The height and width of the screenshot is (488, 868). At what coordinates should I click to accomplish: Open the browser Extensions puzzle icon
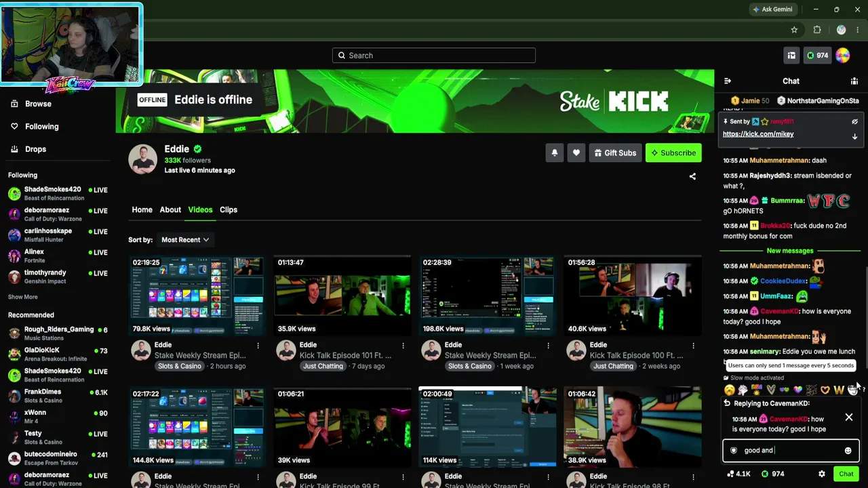point(817,30)
